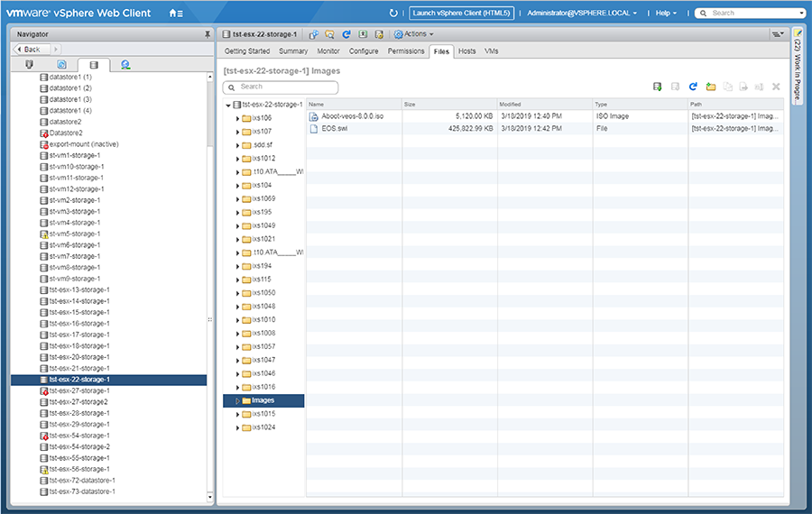Expand the Images folder node
This screenshot has width=812, height=514.
(237, 401)
